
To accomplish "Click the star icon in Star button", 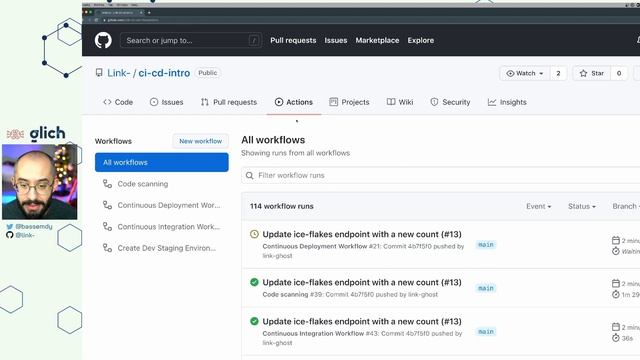I will (x=583, y=73).
